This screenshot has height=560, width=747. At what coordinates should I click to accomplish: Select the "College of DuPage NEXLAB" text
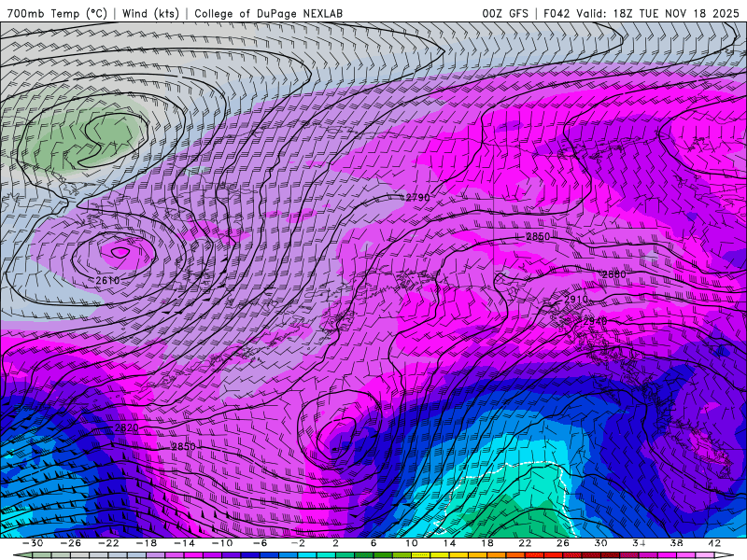[268, 13]
